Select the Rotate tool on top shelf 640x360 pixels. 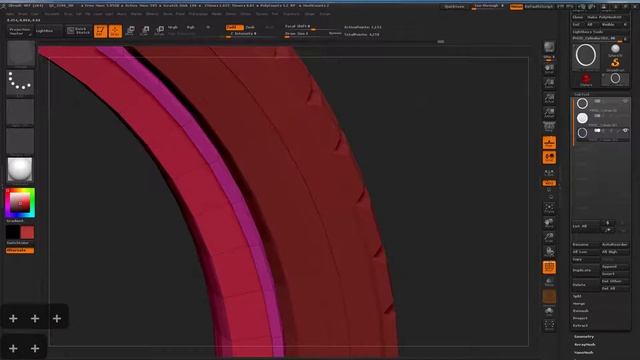pyautogui.click(x=160, y=31)
